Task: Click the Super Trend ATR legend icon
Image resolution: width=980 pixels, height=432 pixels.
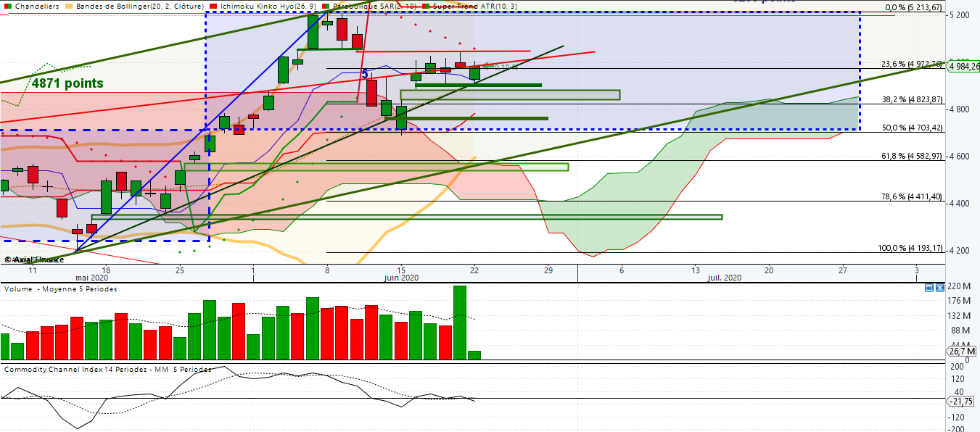Action: [427, 6]
